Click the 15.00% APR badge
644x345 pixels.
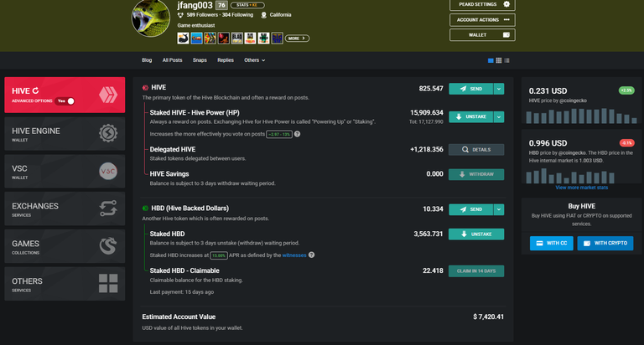[219, 255]
